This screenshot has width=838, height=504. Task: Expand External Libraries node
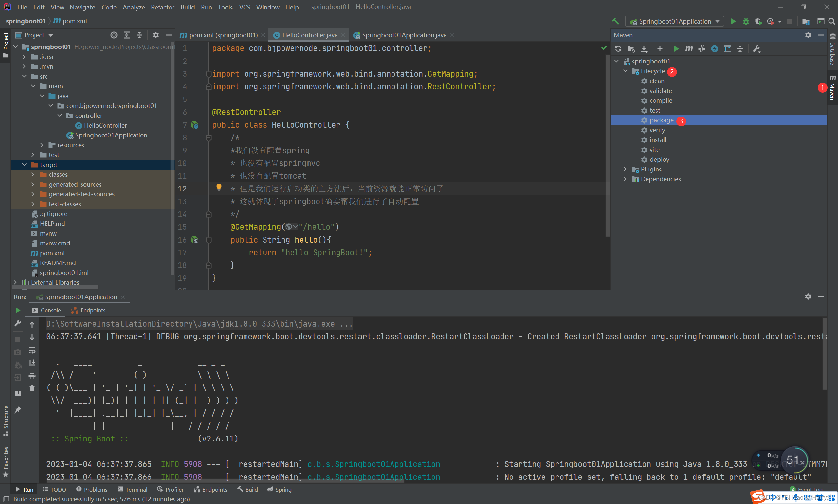[x=15, y=282]
